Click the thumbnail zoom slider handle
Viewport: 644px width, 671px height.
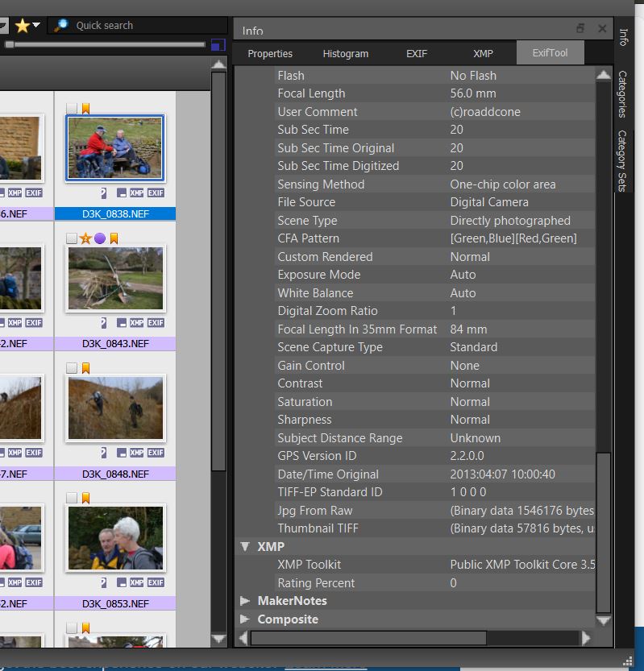coord(9,45)
